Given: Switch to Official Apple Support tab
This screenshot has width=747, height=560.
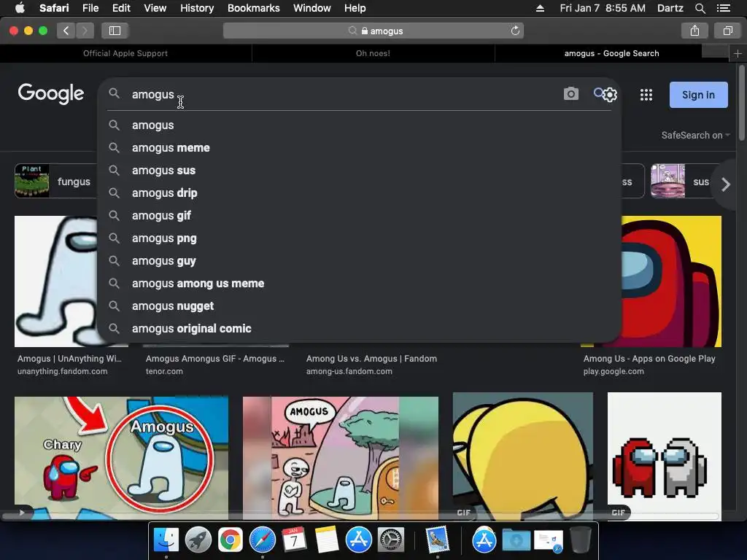Looking at the screenshot, I should click(x=125, y=53).
